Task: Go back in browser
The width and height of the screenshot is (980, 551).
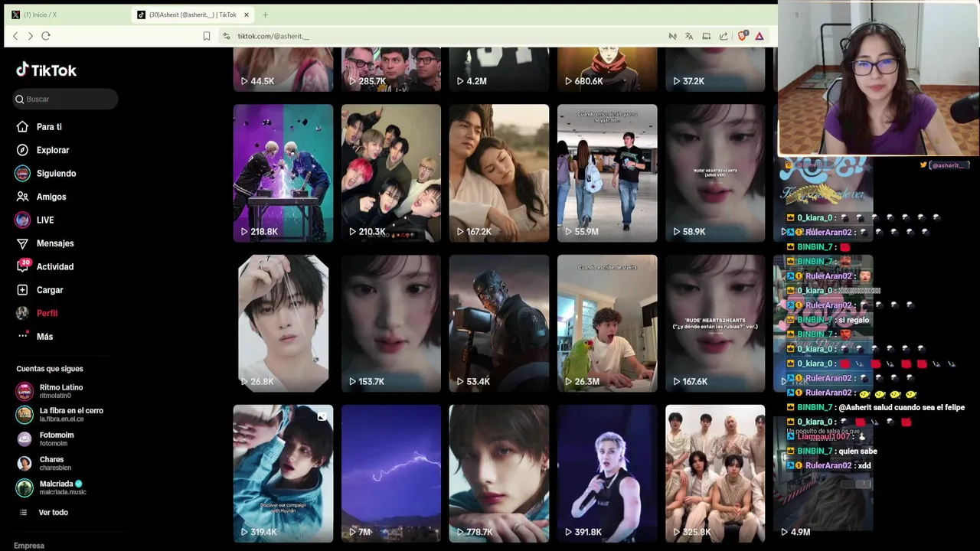Action: (x=15, y=36)
